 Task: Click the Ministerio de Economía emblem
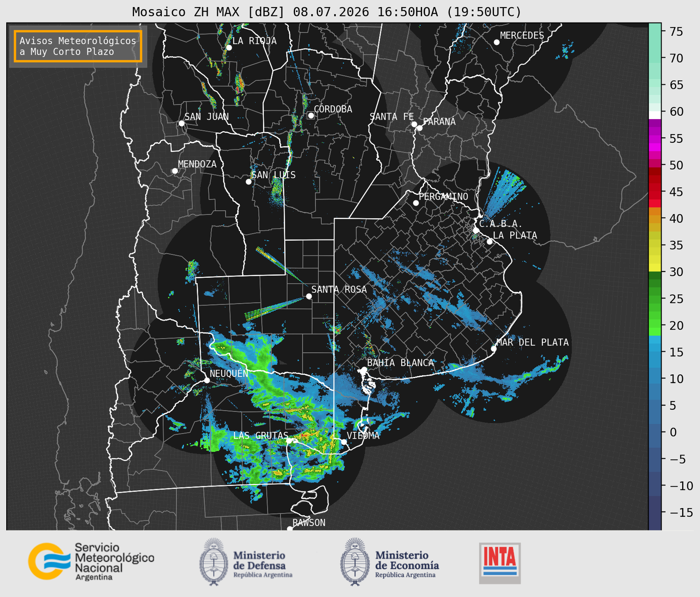pyautogui.click(x=355, y=562)
